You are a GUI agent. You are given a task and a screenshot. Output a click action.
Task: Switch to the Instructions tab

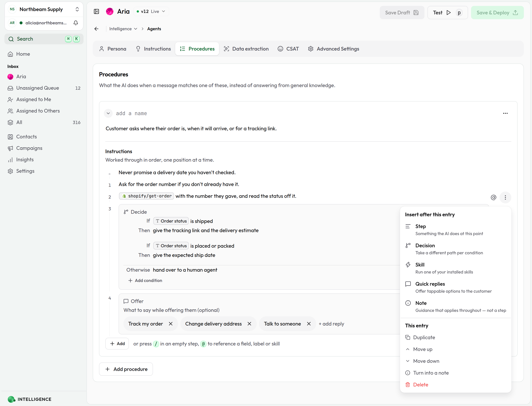(x=153, y=49)
